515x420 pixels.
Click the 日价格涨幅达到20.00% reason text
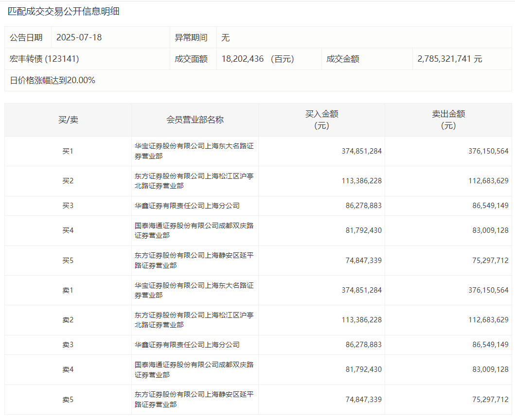[53, 81]
